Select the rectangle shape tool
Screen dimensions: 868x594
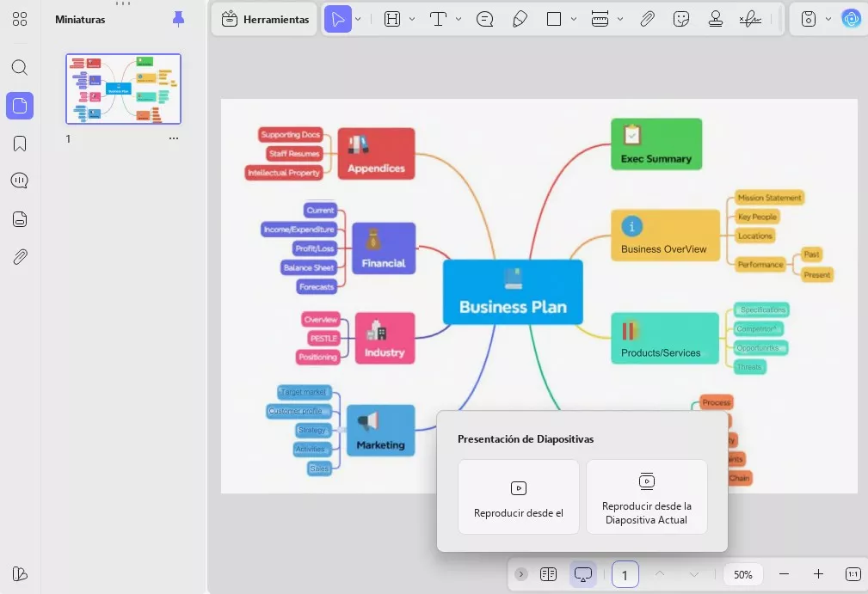point(553,20)
